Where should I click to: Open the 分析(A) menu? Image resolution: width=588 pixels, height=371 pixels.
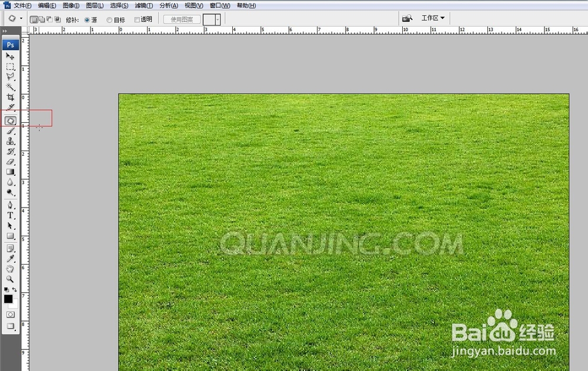(169, 6)
